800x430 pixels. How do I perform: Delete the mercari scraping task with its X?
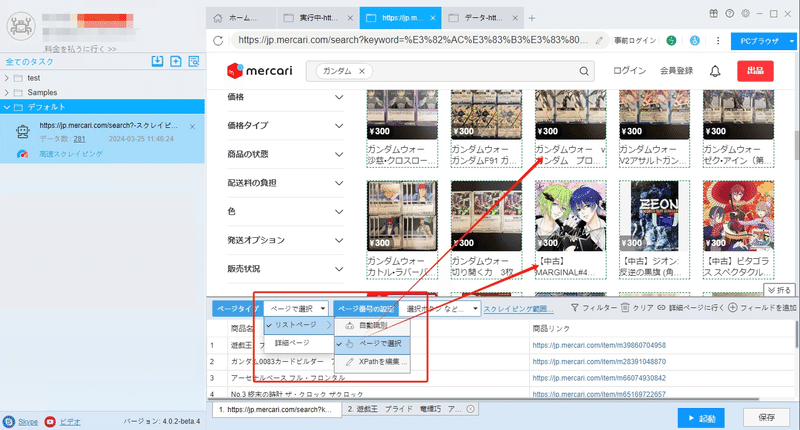click(192, 127)
